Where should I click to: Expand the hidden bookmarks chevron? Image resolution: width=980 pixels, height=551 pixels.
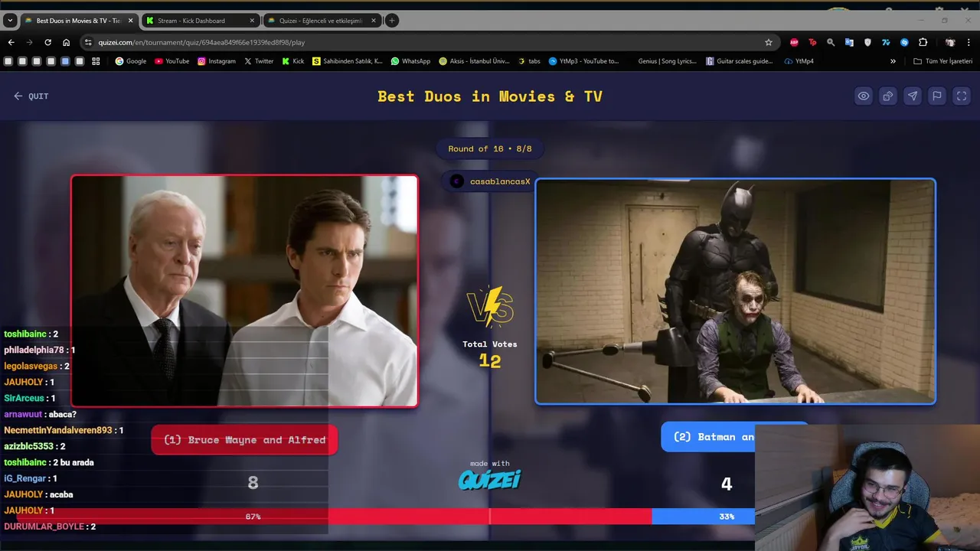(893, 61)
